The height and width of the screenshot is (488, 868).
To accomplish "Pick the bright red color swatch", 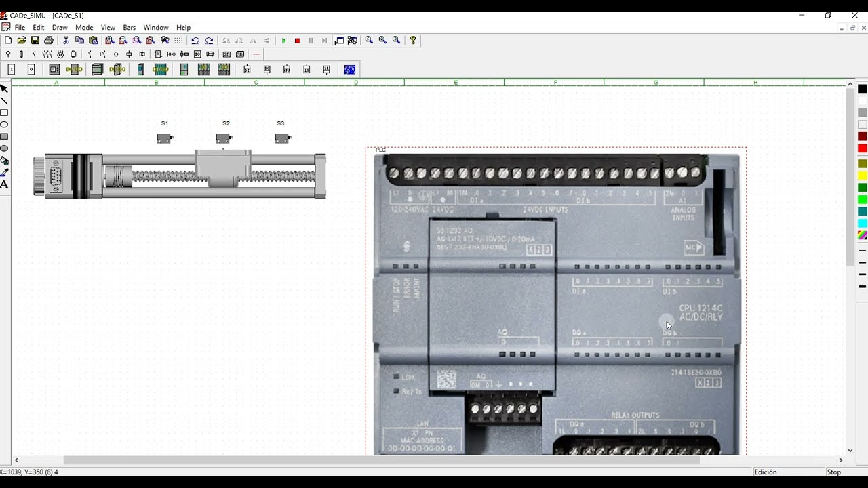I will (863, 148).
